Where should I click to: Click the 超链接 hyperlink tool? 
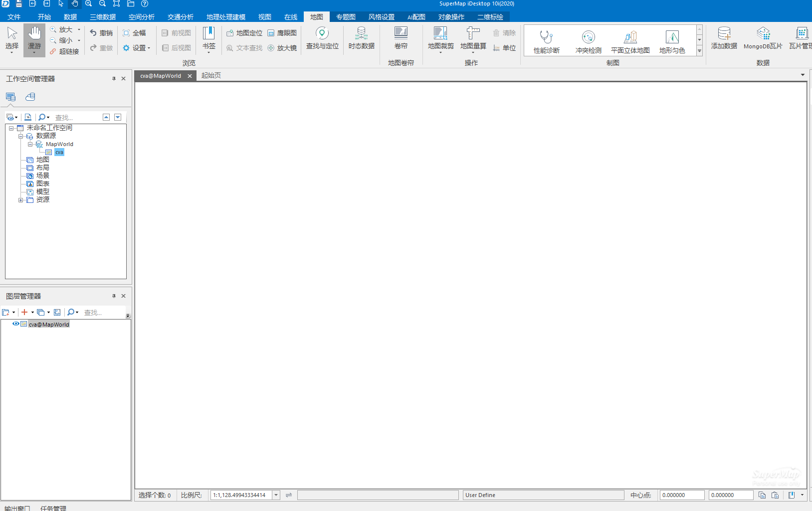coord(64,51)
